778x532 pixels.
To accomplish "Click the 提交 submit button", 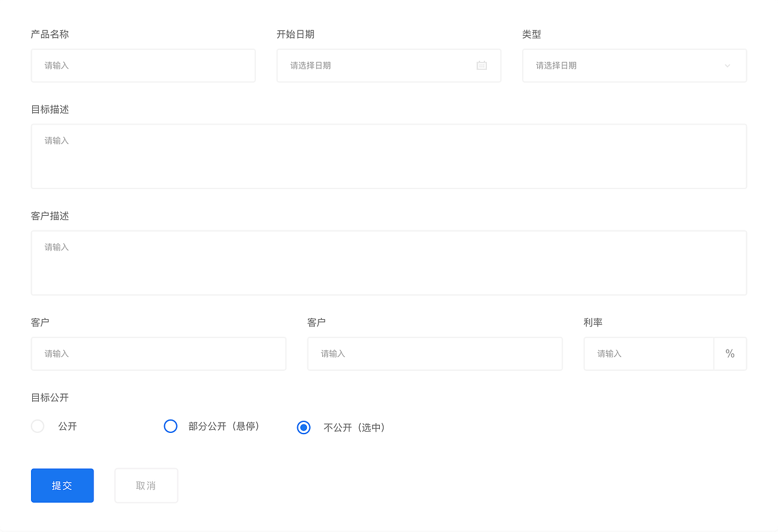I will click(x=62, y=485).
